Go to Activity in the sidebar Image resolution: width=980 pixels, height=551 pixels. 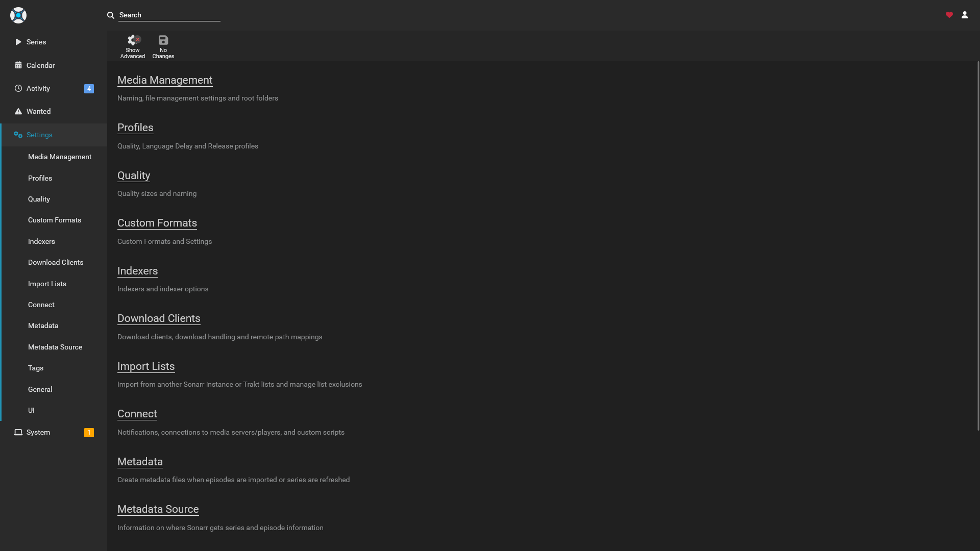[54, 88]
